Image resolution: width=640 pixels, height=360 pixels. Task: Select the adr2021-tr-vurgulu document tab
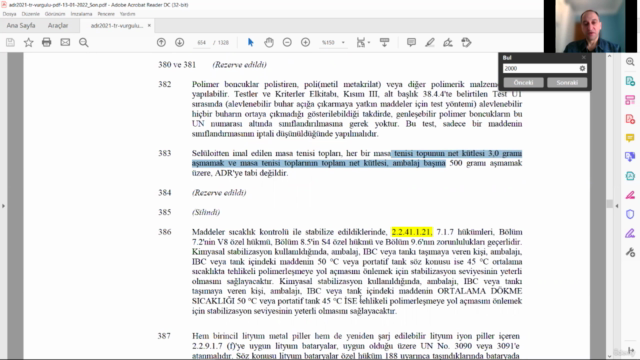[117, 25]
